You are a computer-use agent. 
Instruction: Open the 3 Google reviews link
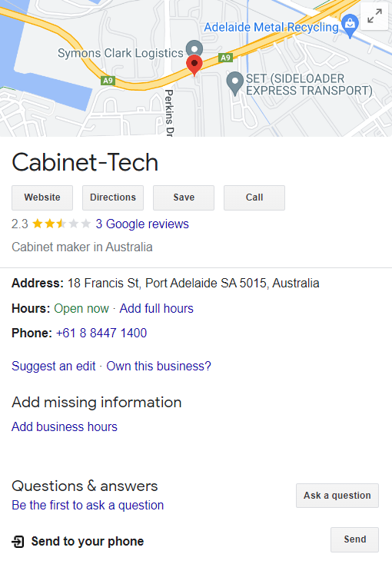142,224
